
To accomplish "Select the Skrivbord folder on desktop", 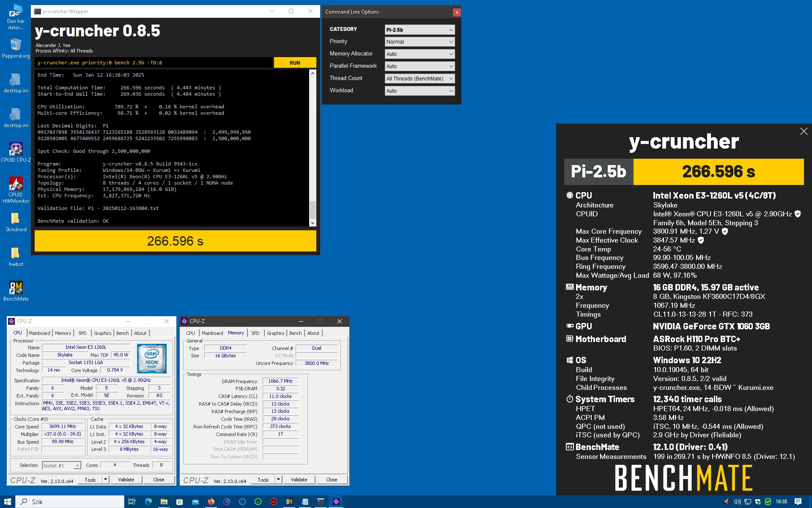I will pyautogui.click(x=16, y=222).
